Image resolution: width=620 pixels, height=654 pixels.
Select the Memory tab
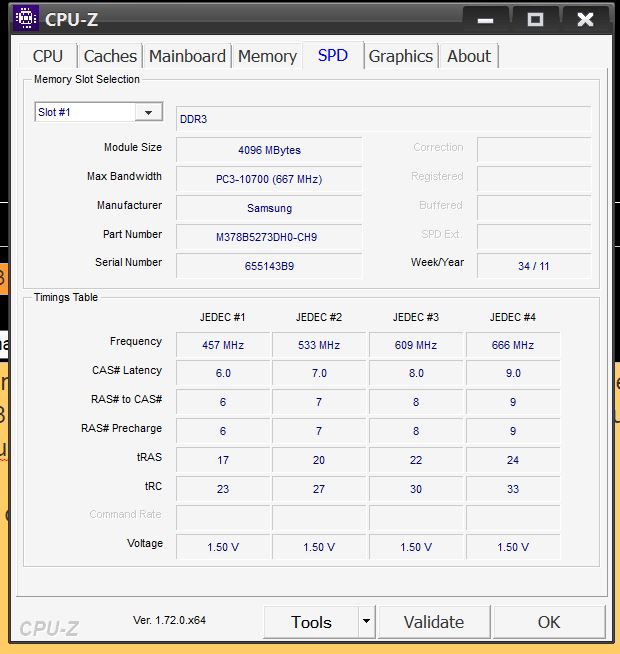(267, 56)
